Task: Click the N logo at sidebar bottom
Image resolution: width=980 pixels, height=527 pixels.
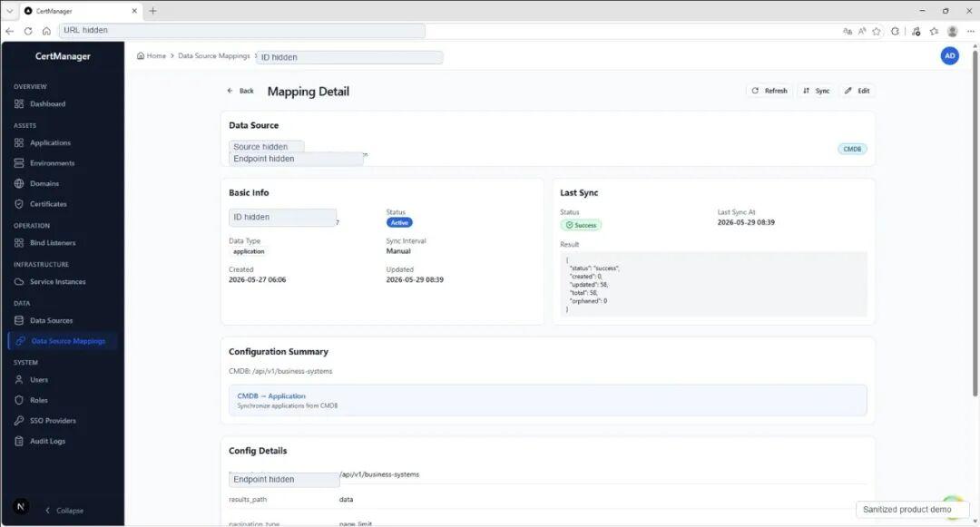Action: [21, 506]
